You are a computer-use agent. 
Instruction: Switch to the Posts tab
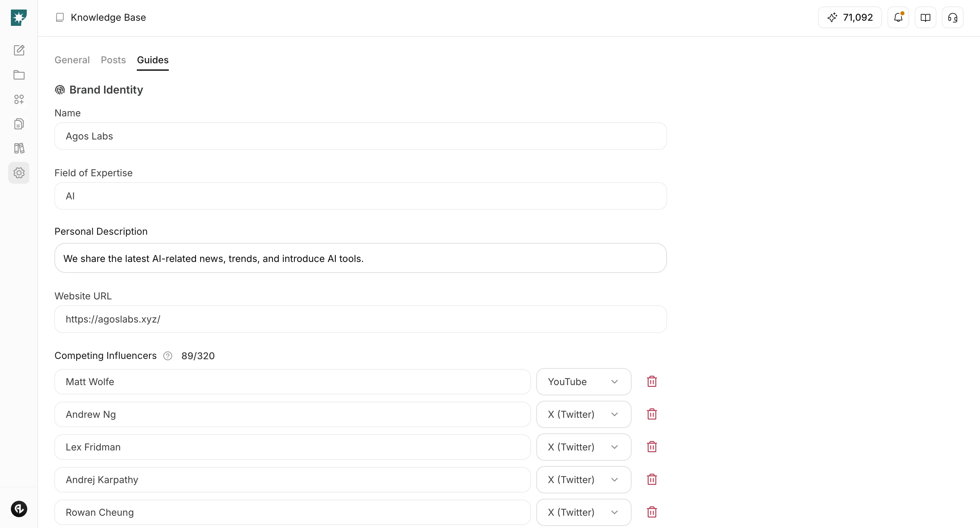pyautogui.click(x=113, y=60)
